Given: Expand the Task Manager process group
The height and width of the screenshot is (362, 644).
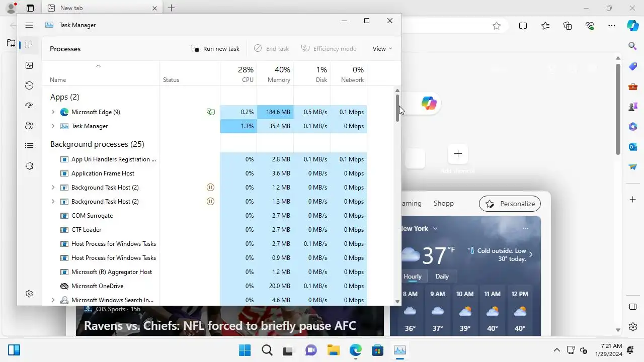Looking at the screenshot, I should [53, 126].
